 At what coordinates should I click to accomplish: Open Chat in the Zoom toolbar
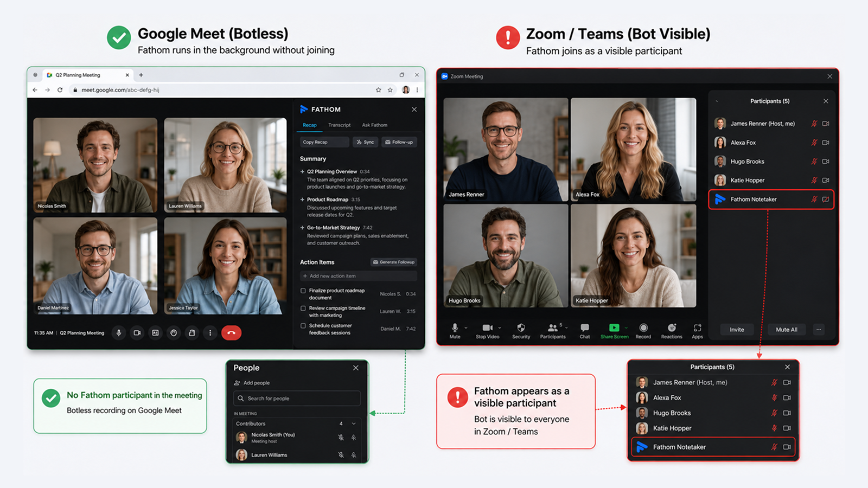(x=585, y=330)
